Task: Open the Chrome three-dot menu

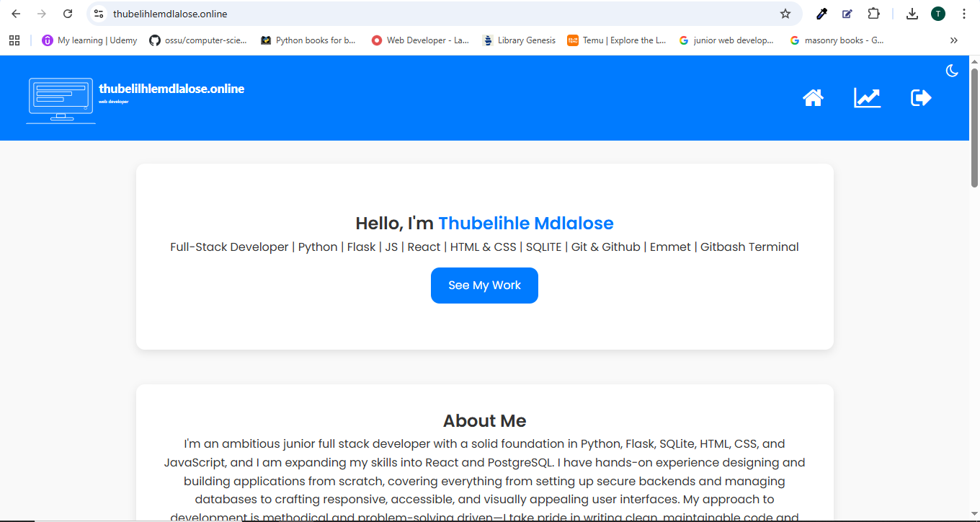Action: (x=964, y=14)
